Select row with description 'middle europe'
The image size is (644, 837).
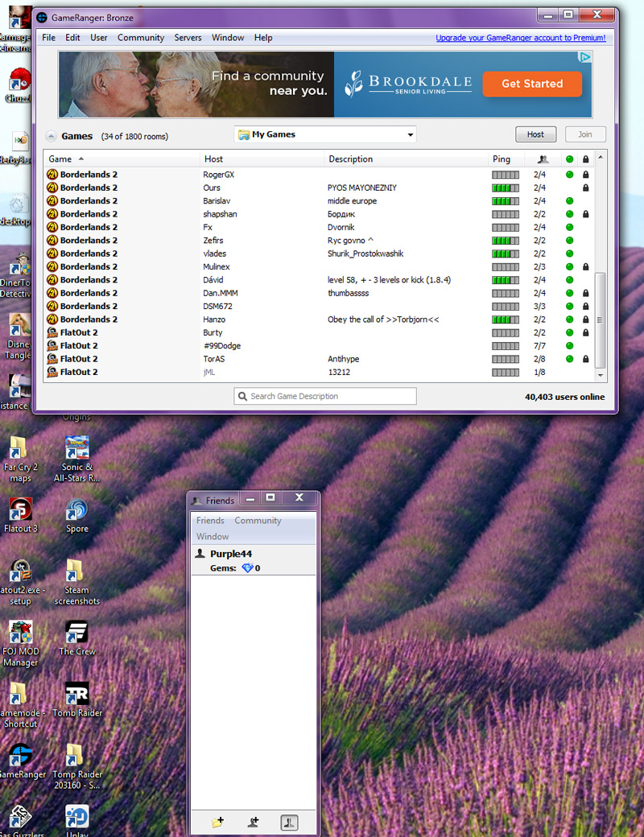pyautogui.click(x=319, y=200)
